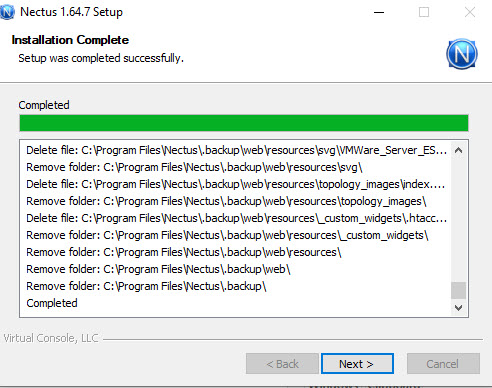Click the grayed-out Cancel button
The image size is (492, 388).
[x=443, y=364]
